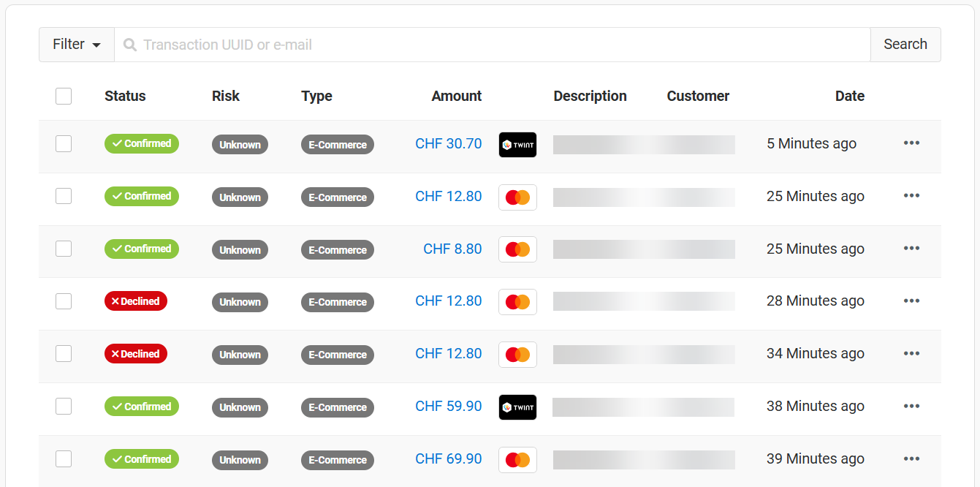
Task: Open the CHF 59.90 amount link
Action: 448,407
